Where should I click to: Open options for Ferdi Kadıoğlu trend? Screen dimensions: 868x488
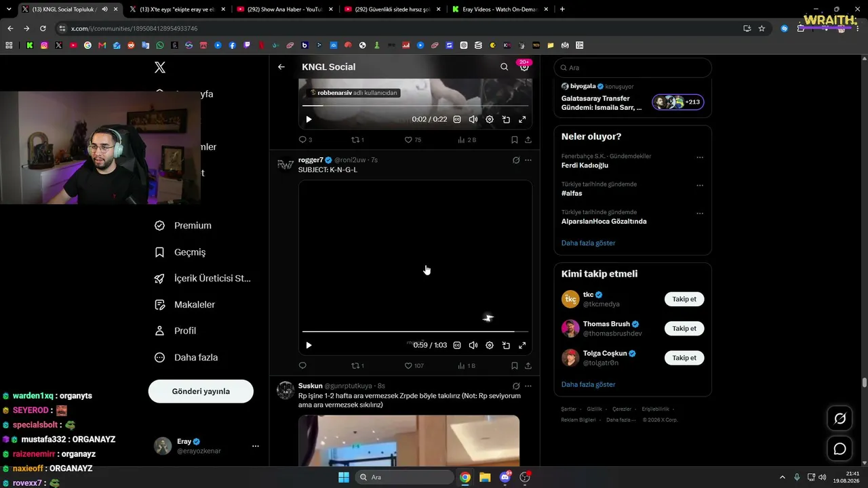(x=700, y=157)
